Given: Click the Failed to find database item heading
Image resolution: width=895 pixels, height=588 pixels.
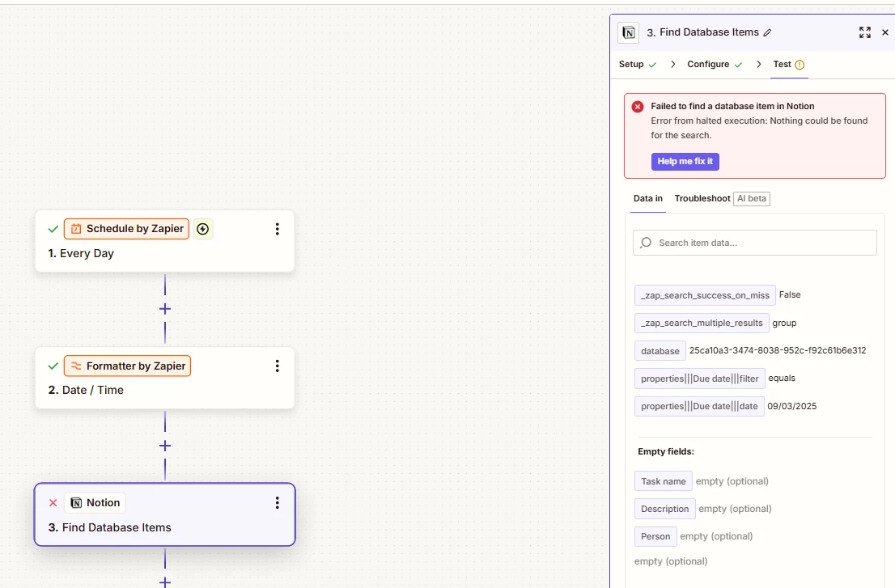Looking at the screenshot, I should (732, 106).
